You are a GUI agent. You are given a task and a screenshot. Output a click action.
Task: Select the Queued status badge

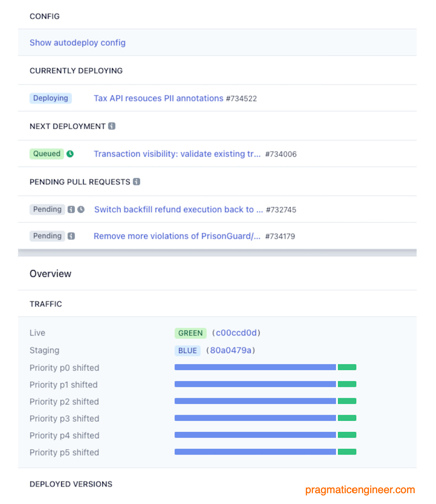tap(46, 154)
